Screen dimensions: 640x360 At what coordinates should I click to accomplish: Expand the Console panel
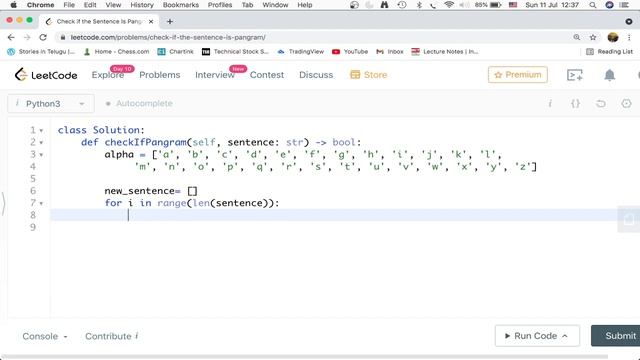click(x=45, y=336)
